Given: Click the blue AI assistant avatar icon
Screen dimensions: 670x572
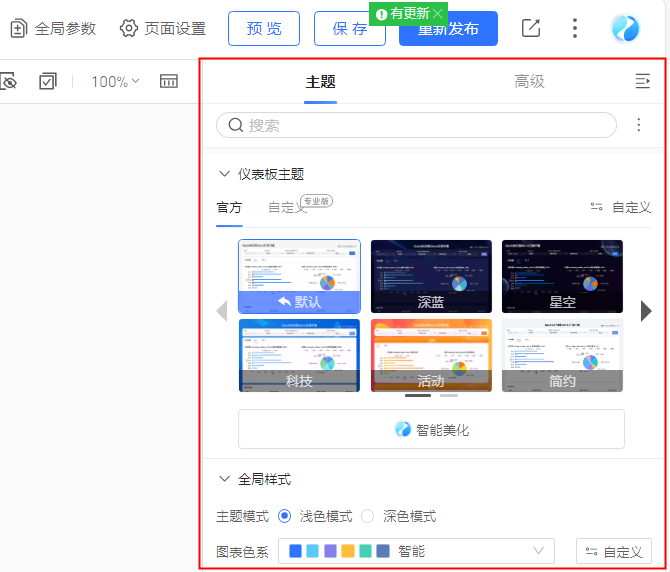Looking at the screenshot, I should 626,28.
